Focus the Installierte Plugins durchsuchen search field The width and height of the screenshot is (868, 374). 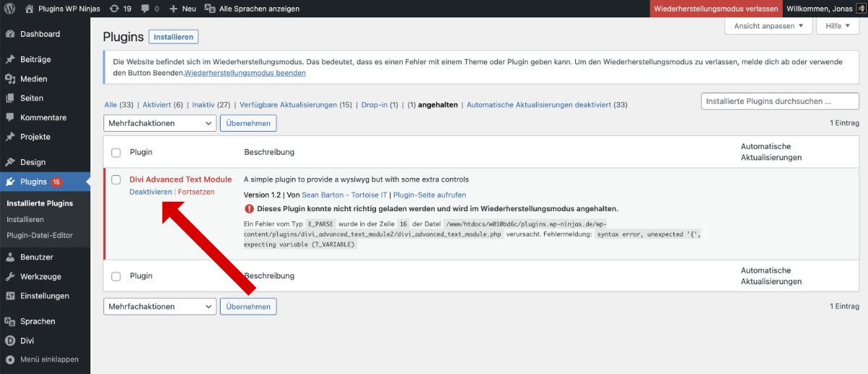(780, 101)
